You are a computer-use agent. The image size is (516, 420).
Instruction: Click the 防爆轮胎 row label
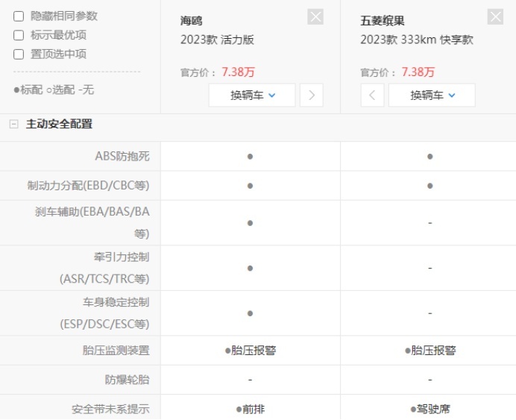(128, 380)
